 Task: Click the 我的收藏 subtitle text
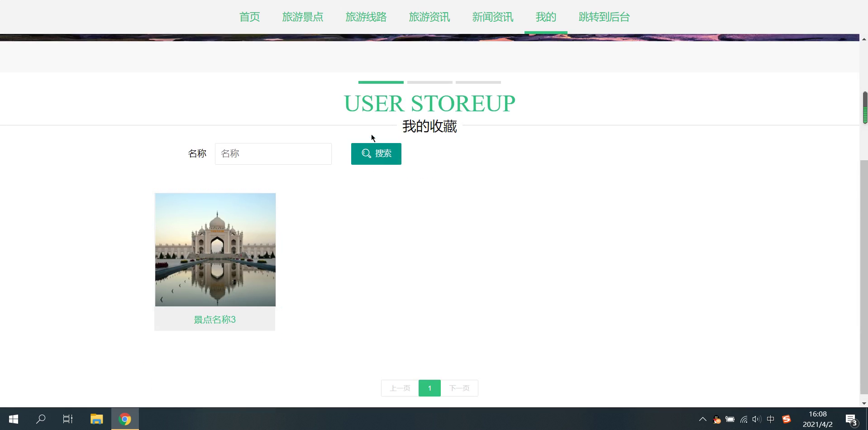tap(429, 126)
